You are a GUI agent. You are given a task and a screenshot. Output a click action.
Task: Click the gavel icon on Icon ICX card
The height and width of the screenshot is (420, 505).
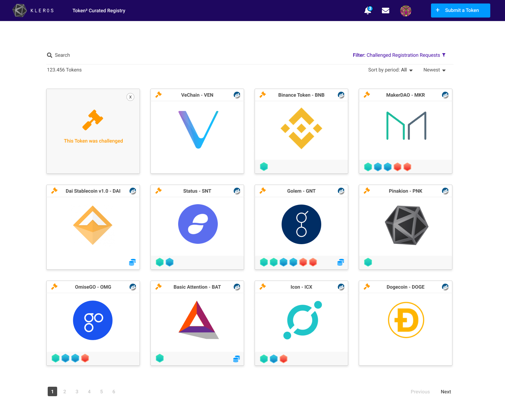click(x=263, y=287)
